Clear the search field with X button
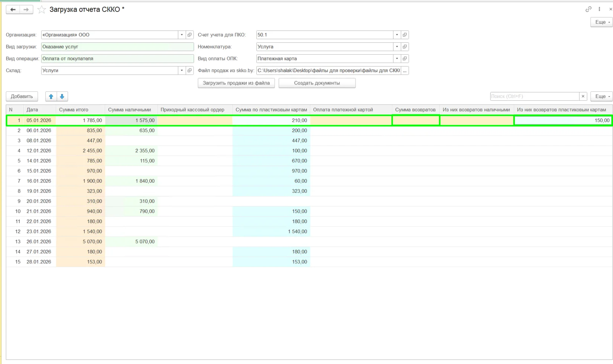The height and width of the screenshot is (364, 613). click(x=583, y=97)
